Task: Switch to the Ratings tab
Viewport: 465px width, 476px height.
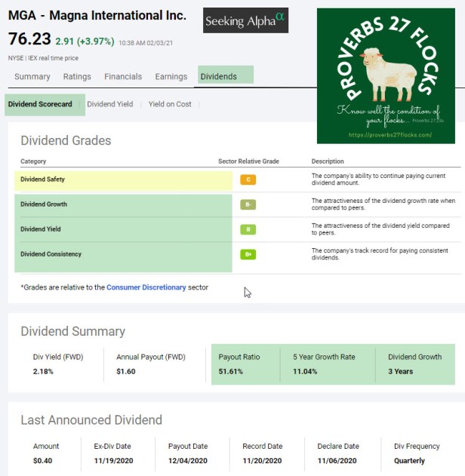Action: tap(77, 76)
